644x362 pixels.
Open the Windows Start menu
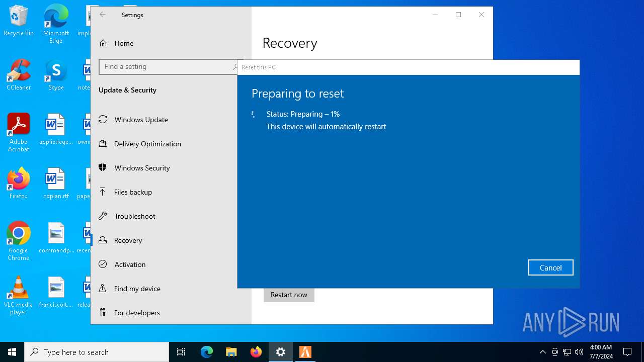(12, 352)
